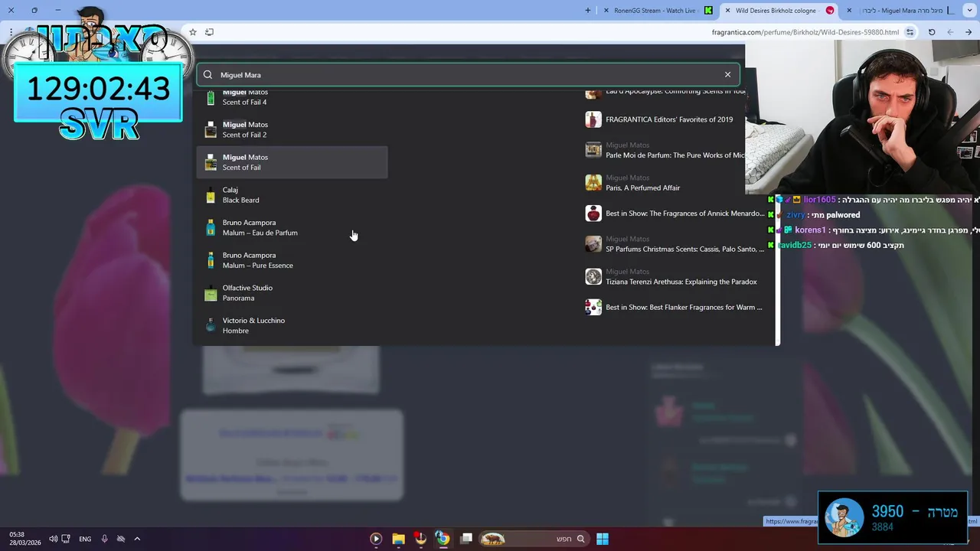
Task: Open Calaj Black Beard result
Action: click(292, 195)
